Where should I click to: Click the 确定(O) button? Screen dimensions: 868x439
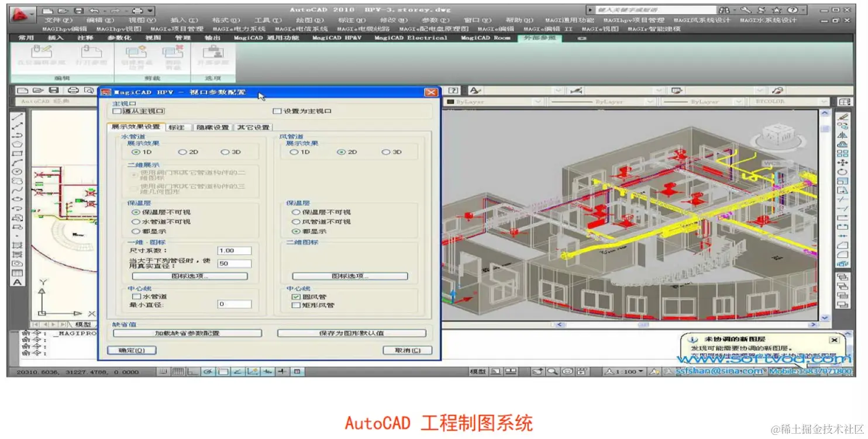132,350
